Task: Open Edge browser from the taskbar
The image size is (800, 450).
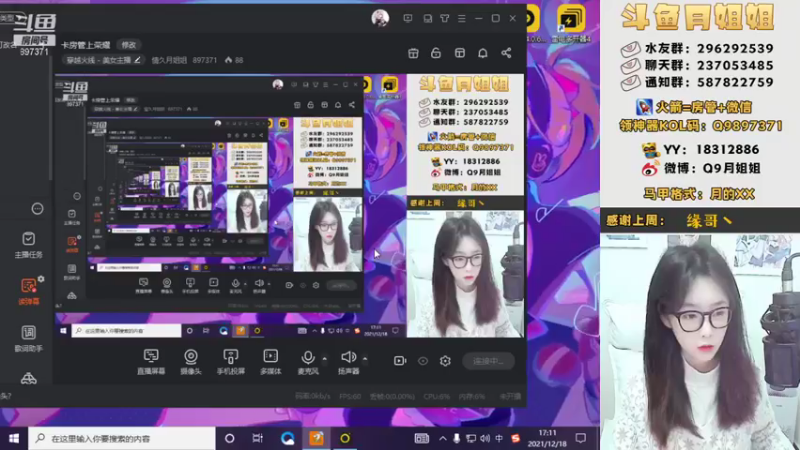Action: pos(287,438)
